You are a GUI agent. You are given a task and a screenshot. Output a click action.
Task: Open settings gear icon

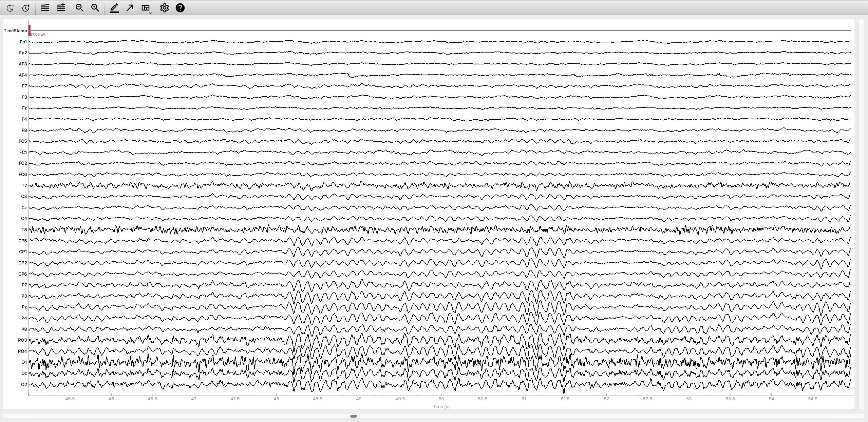(x=165, y=8)
